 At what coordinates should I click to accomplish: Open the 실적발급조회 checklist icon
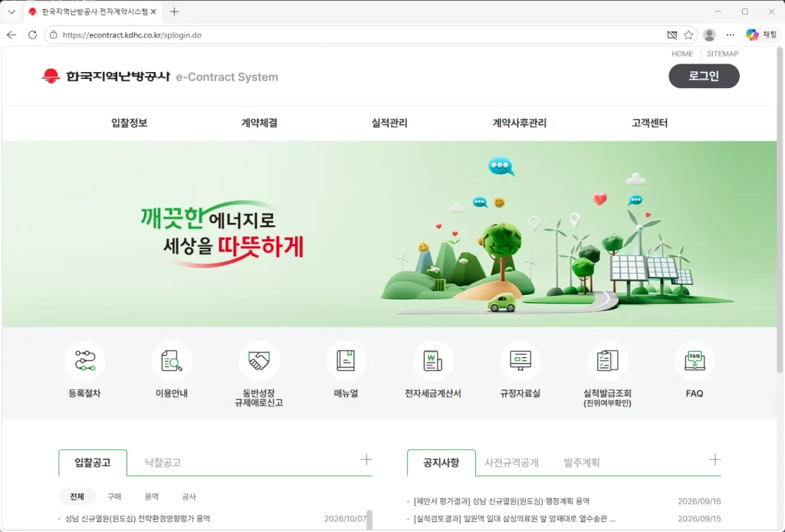pos(607,361)
